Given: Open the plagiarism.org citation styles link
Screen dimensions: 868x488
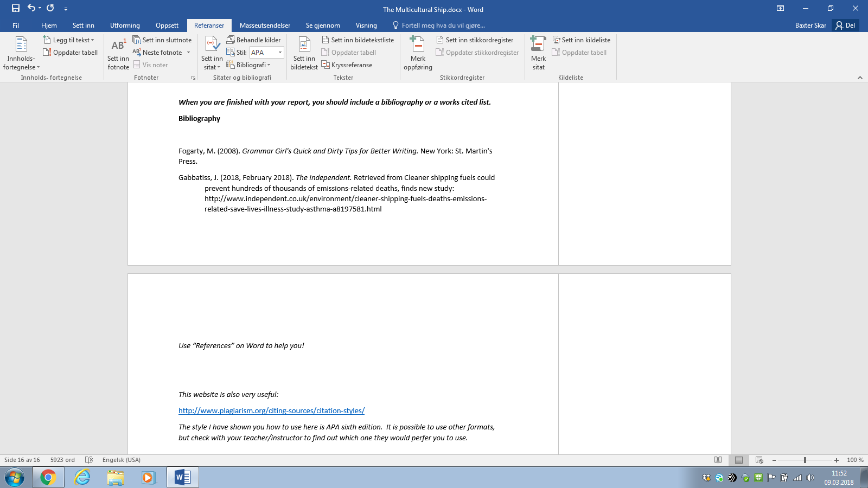Looking at the screenshot, I should click(271, 411).
